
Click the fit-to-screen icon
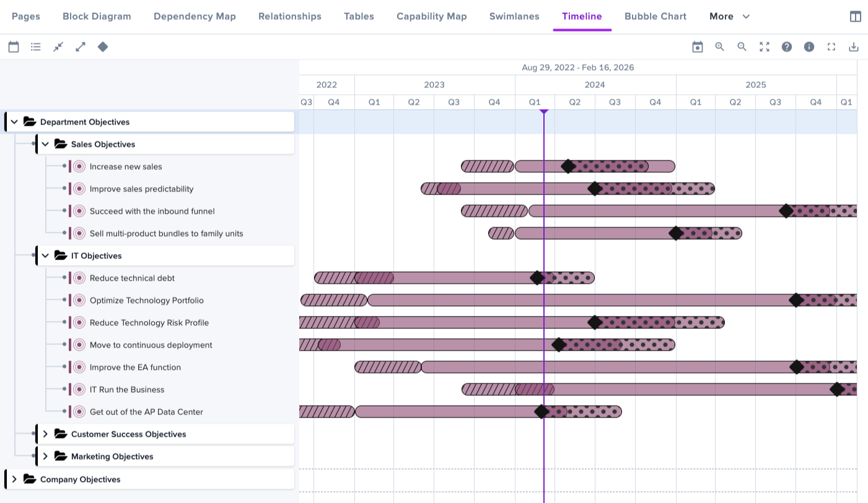pyautogui.click(x=765, y=46)
